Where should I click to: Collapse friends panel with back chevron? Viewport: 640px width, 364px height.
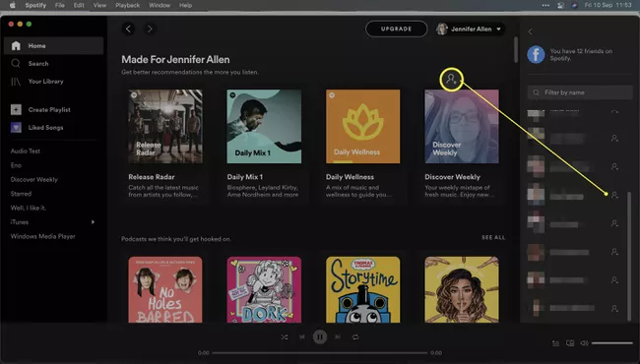tap(530, 31)
